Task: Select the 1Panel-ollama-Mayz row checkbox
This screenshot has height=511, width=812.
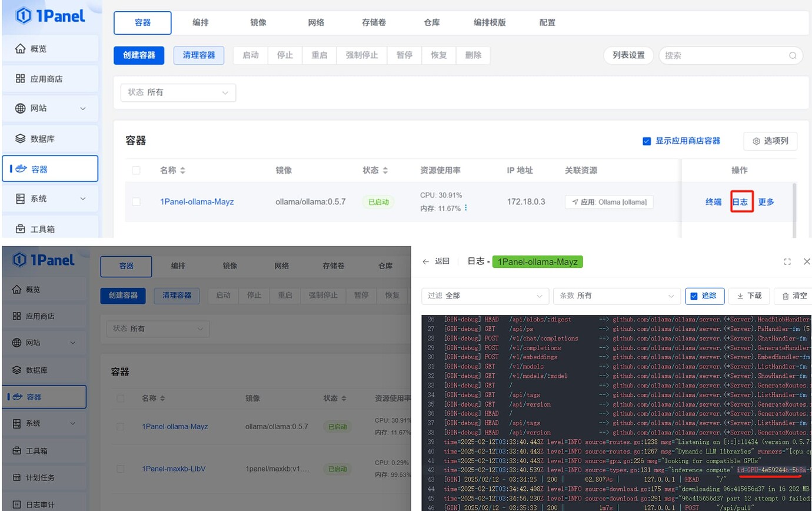Action: pyautogui.click(x=136, y=201)
